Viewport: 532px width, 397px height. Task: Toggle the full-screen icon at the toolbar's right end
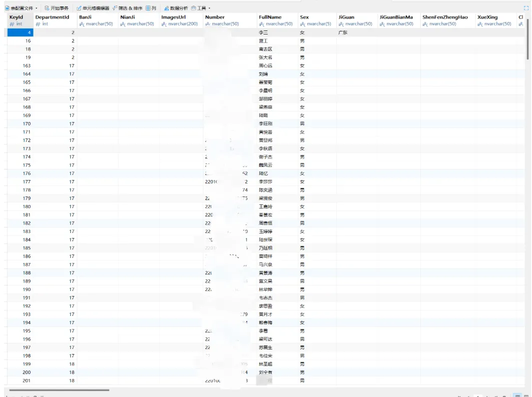(526, 8)
